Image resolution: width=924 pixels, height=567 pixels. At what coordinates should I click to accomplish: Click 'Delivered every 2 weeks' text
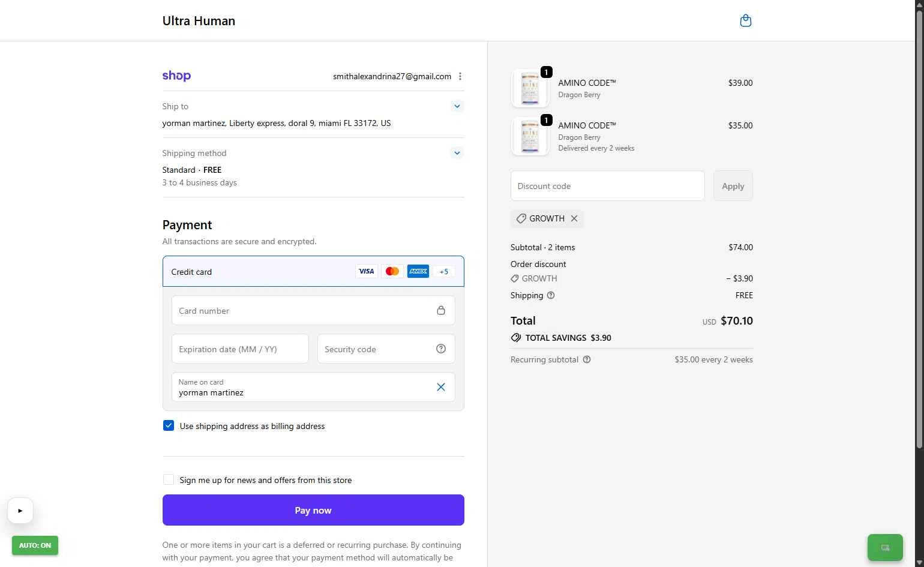coord(596,148)
